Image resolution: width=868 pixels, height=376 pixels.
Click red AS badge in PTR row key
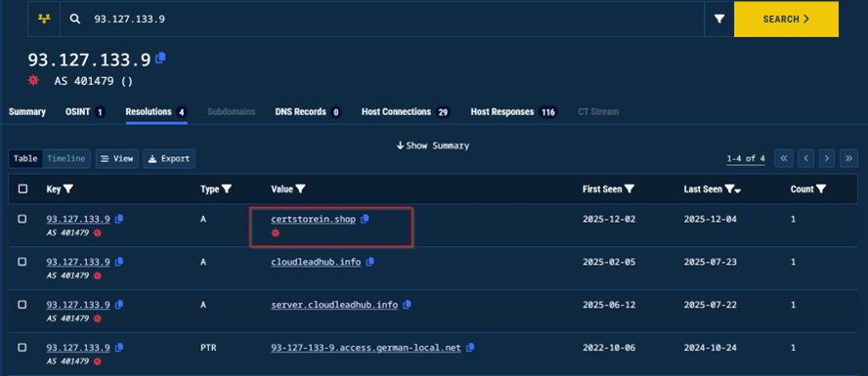coord(98,361)
